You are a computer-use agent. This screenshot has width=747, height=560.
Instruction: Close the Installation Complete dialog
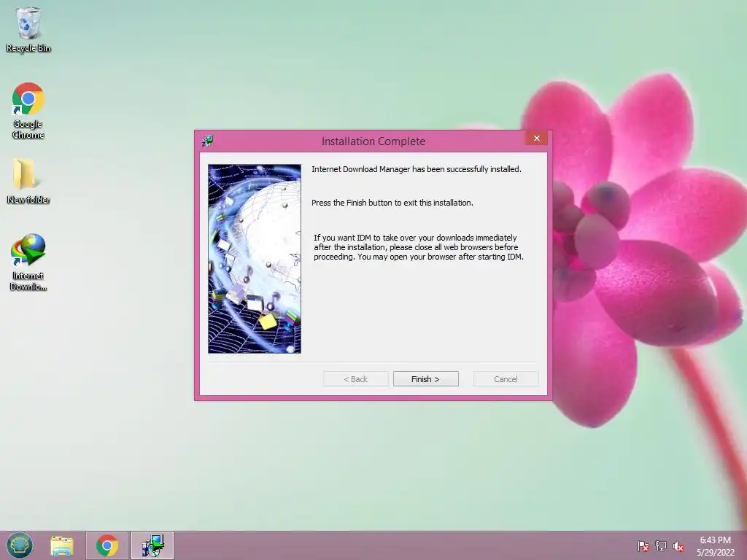click(536, 138)
